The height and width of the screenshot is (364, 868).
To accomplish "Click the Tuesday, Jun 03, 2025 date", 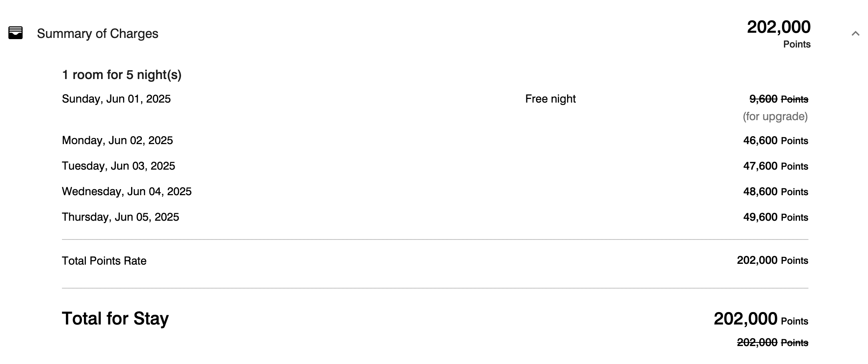I will point(118,166).
